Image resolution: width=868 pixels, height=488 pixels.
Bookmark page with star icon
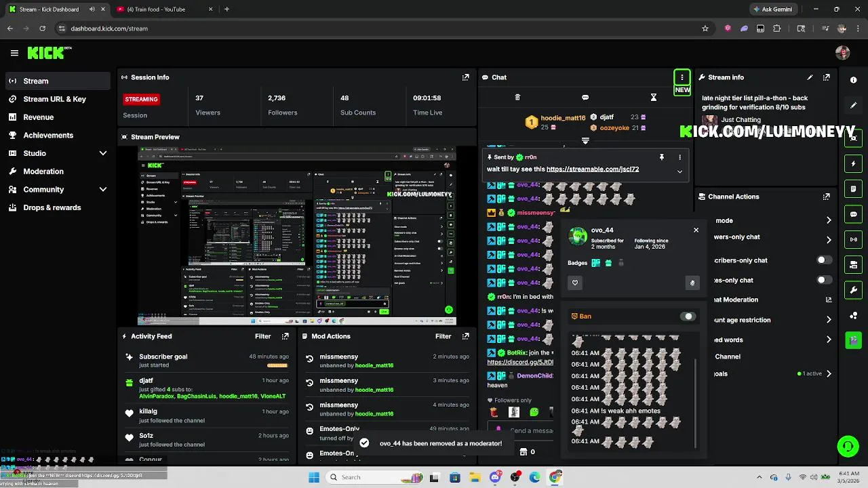tap(705, 28)
